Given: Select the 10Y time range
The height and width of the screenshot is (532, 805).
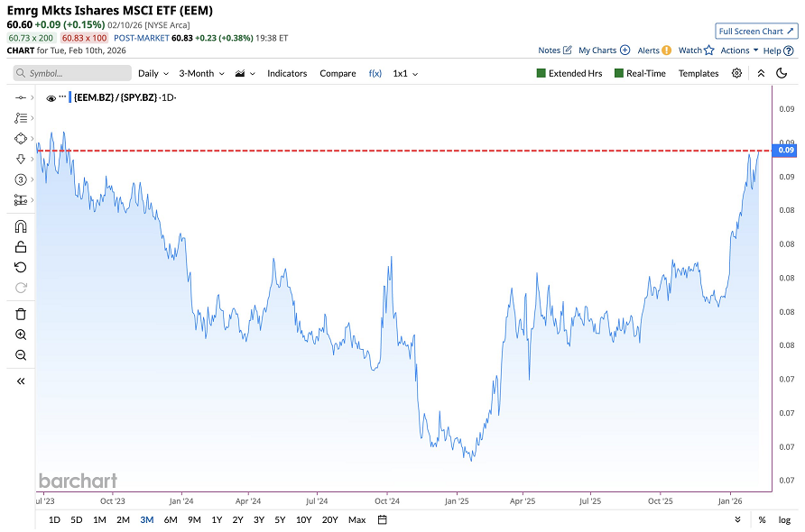Looking at the screenshot, I should pyautogui.click(x=304, y=519).
